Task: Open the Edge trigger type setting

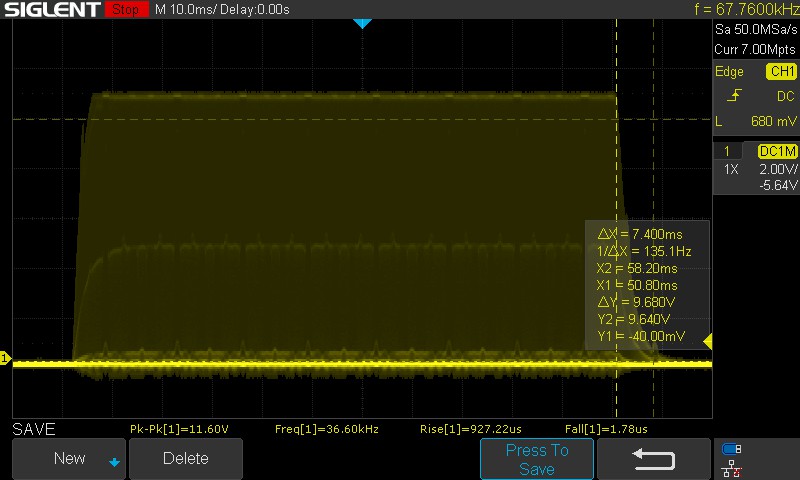Action: click(729, 71)
